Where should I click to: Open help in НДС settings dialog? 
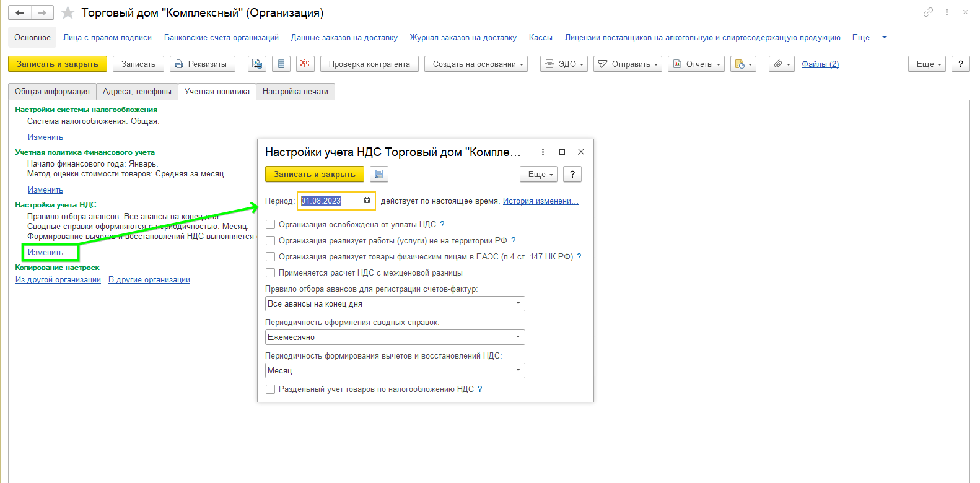(x=572, y=174)
